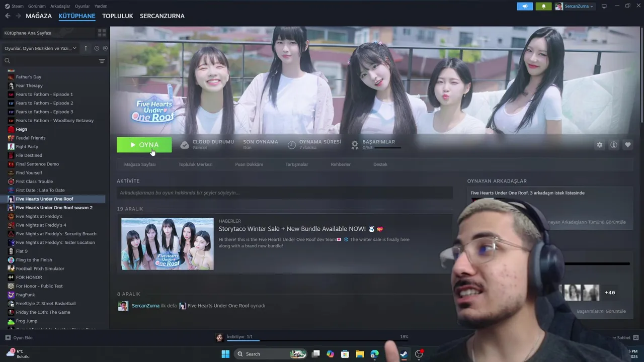Screen dimensions: 644x362
Task: Click the CLOUD DURUMU status icon
Action: pos(185,145)
